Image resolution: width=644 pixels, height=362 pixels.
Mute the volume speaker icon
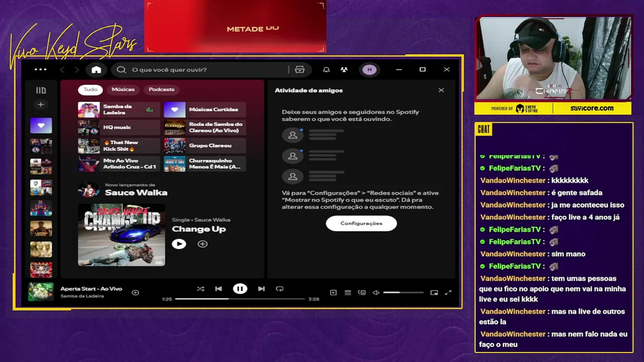coord(376,293)
